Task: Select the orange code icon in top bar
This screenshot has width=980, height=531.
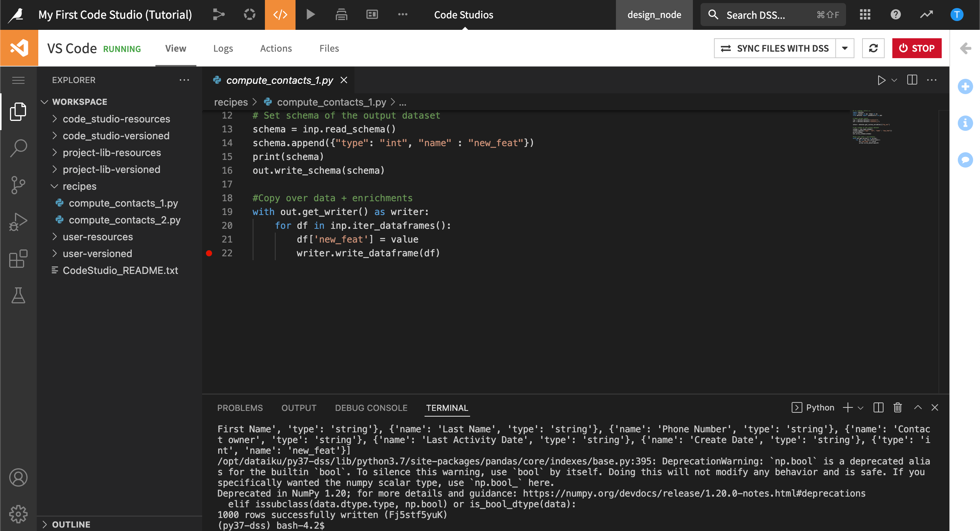Action: click(x=280, y=15)
